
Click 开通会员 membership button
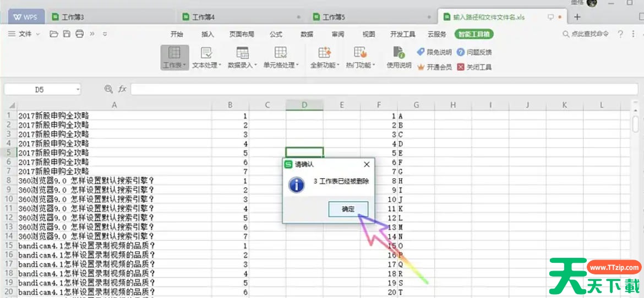pos(434,67)
